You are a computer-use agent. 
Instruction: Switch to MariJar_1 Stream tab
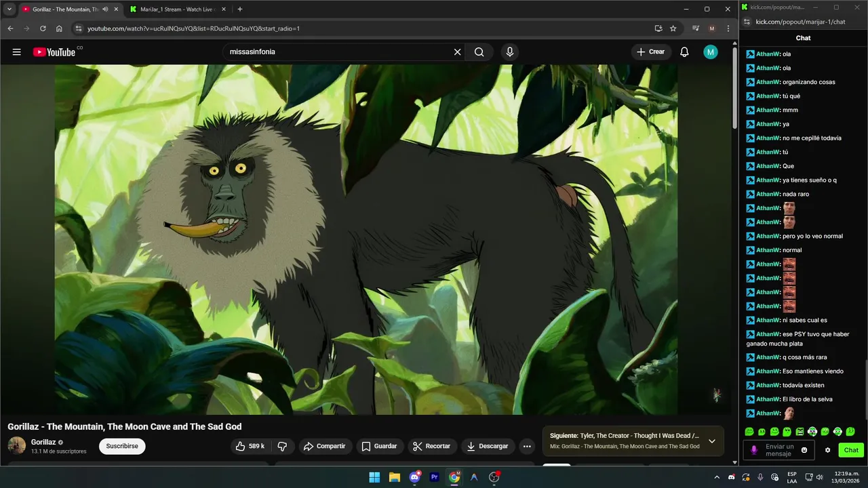click(x=178, y=9)
